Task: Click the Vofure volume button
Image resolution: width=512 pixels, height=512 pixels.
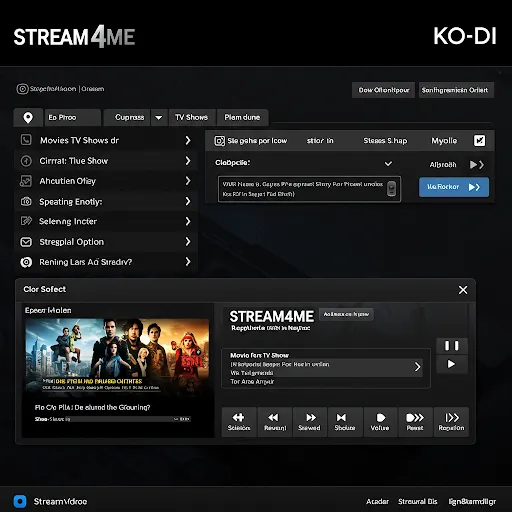Action: pos(380,422)
